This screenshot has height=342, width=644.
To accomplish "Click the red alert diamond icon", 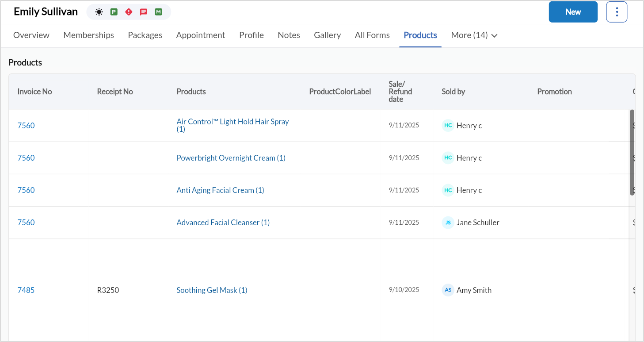I will pos(129,12).
